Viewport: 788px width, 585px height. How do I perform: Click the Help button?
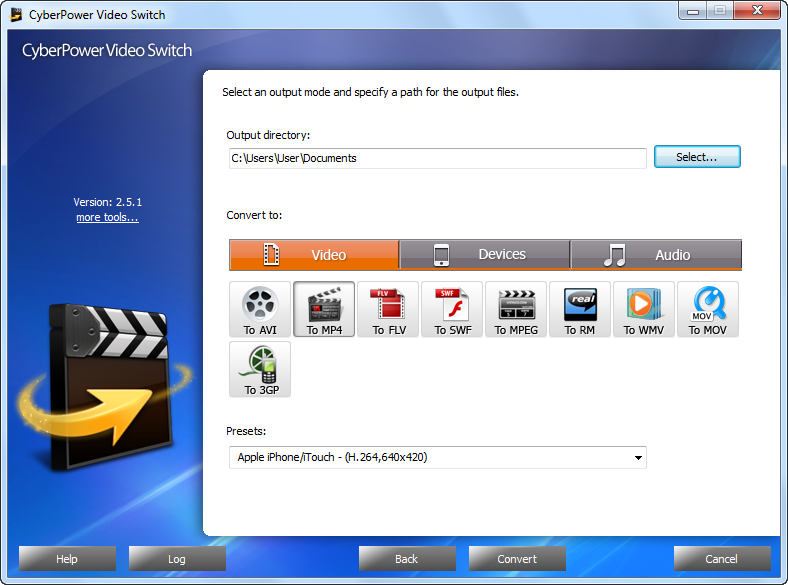67,559
